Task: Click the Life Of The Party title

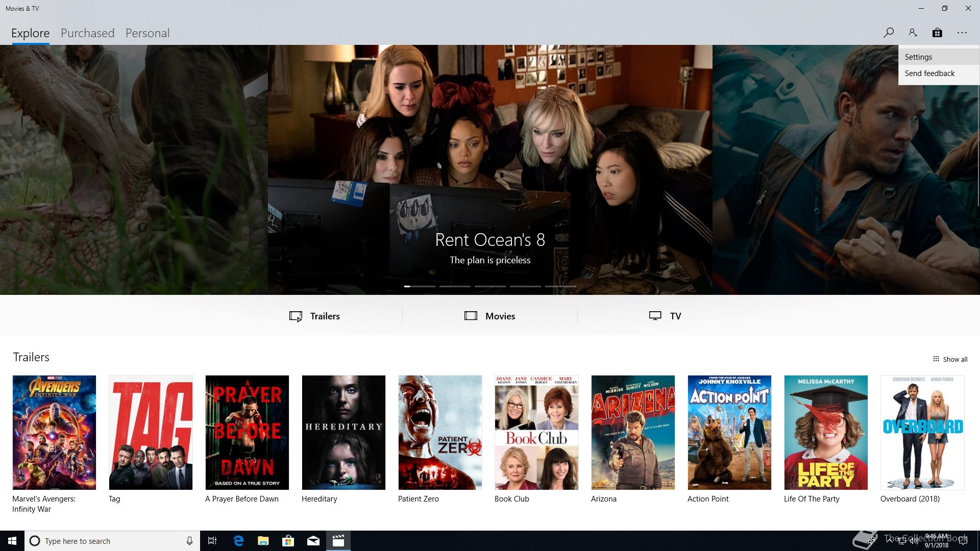Action: 812,499
